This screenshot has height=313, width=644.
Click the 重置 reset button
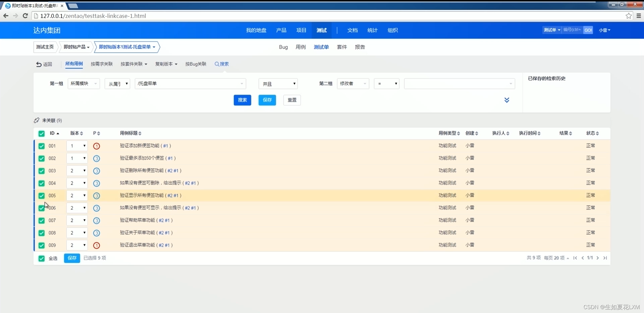(292, 100)
